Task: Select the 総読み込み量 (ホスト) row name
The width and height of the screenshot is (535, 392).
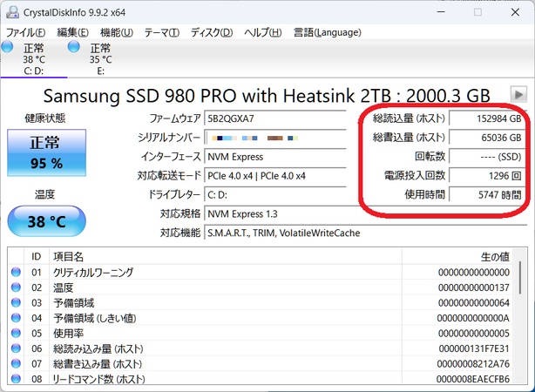Action: 98,348
